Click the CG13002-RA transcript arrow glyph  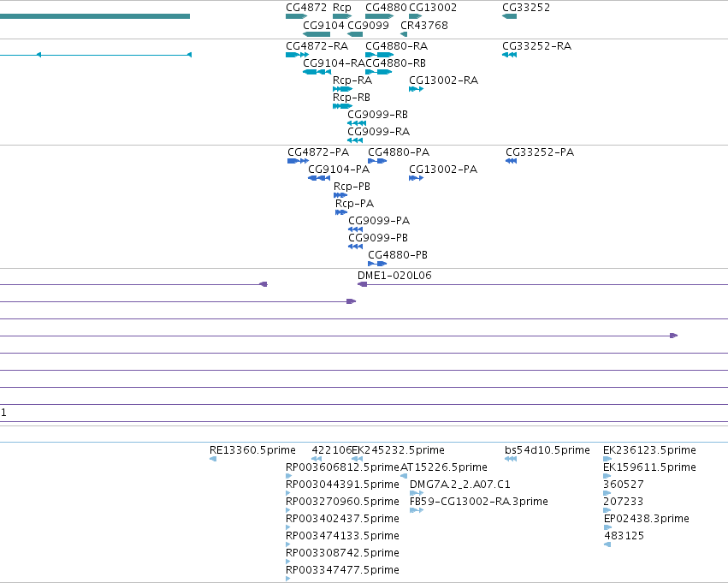click(x=416, y=89)
